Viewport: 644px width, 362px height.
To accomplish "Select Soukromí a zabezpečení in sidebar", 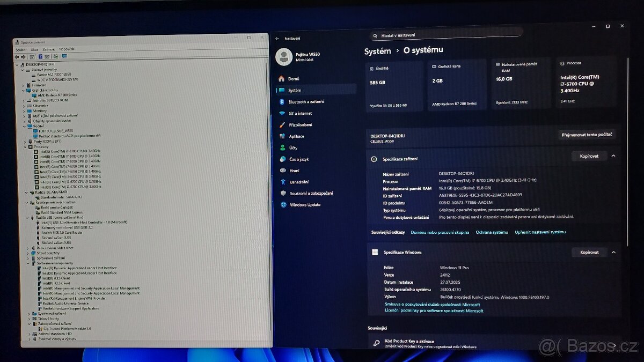I will 311,193.
